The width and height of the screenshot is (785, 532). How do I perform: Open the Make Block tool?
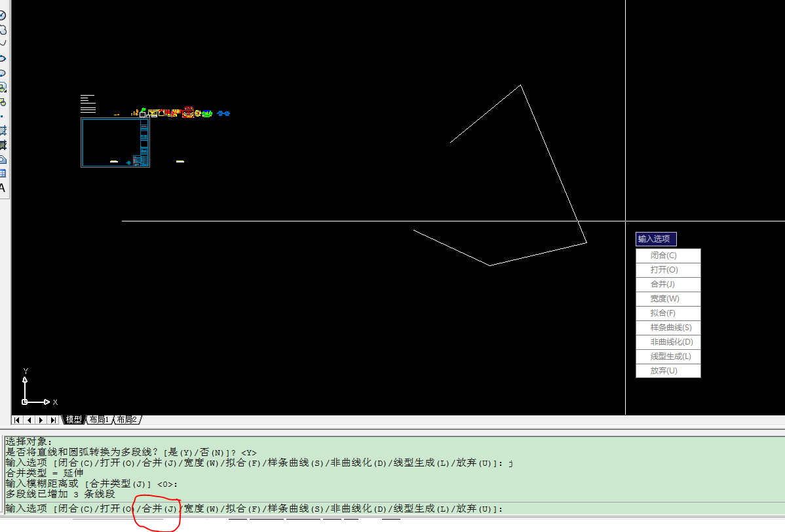point(2,102)
